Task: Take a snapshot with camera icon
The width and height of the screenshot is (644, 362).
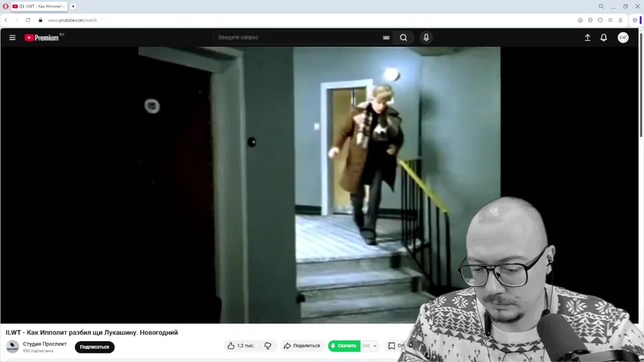Action: 580,20
